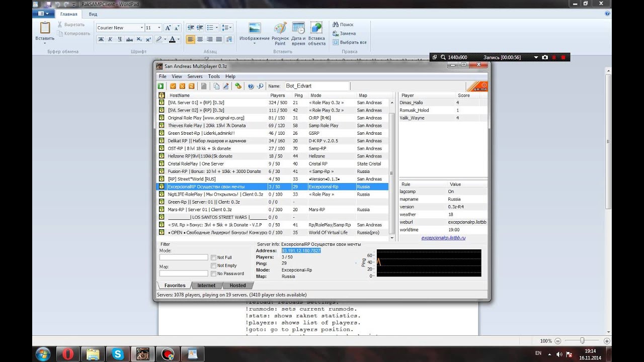
Task: Switch to the Вид ribbon tab in WordPad
Action: [93, 14]
